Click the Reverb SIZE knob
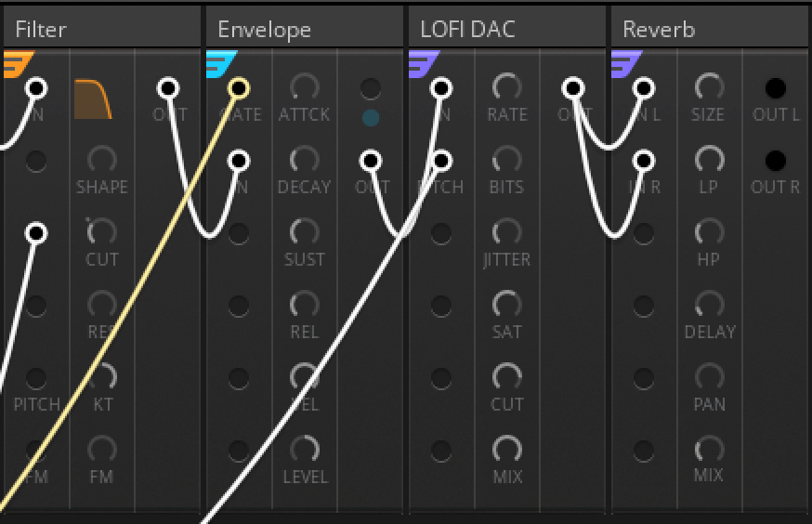Image resolution: width=812 pixels, height=524 pixels. click(x=709, y=88)
